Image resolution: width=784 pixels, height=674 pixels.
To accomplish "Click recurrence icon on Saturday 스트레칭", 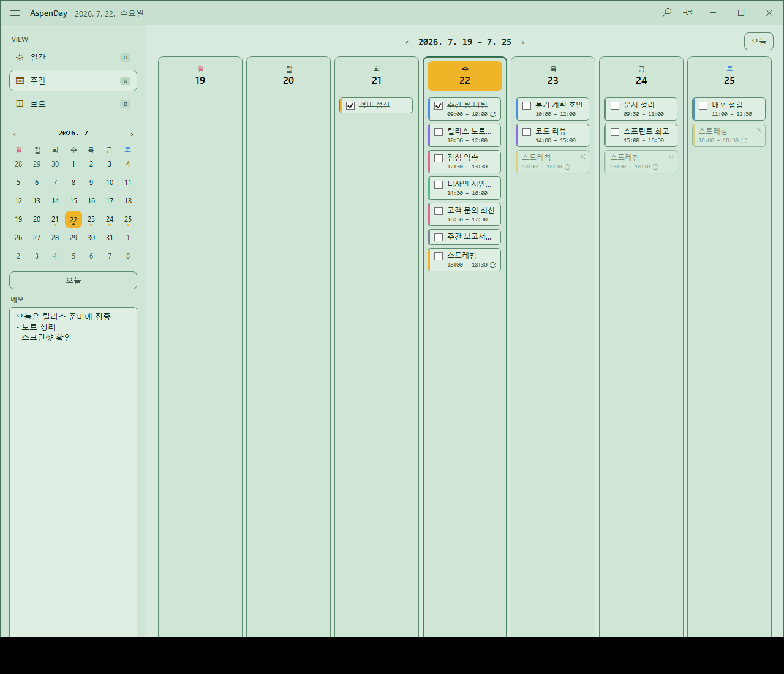I will point(744,141).
